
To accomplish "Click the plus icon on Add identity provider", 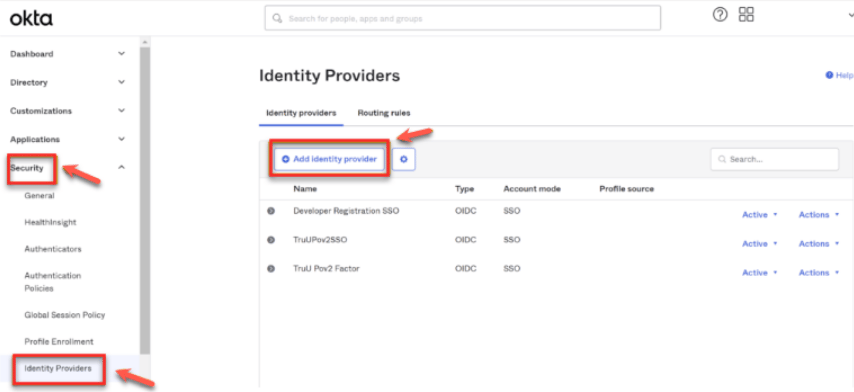I will pos(286,160).
